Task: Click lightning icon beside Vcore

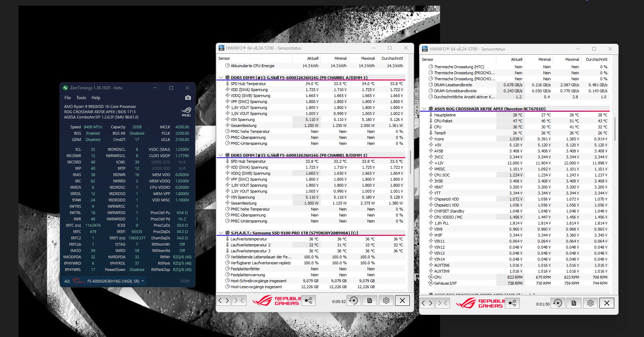Action: point(431,139)
